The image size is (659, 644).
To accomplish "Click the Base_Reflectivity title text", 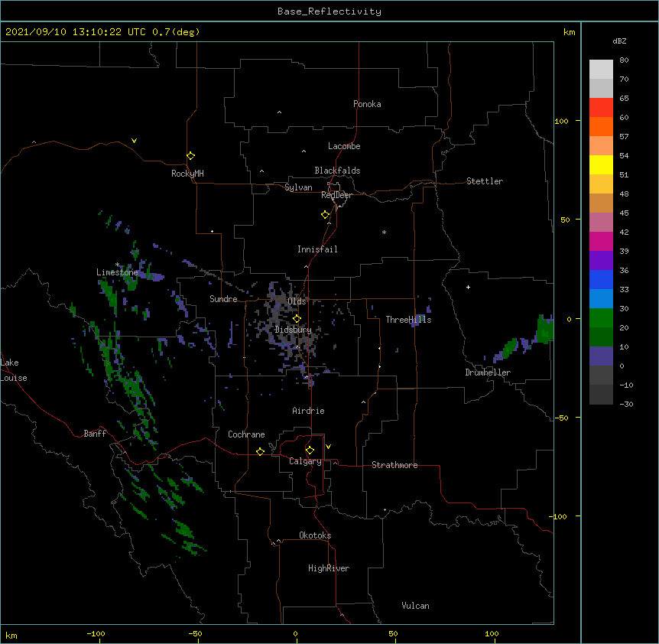I will coord(329,11).
